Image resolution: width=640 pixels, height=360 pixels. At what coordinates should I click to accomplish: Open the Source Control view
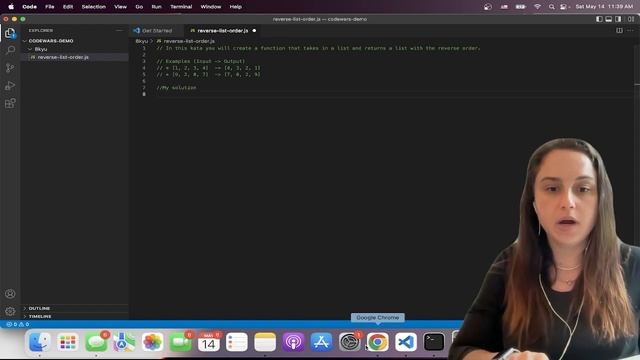10,68
